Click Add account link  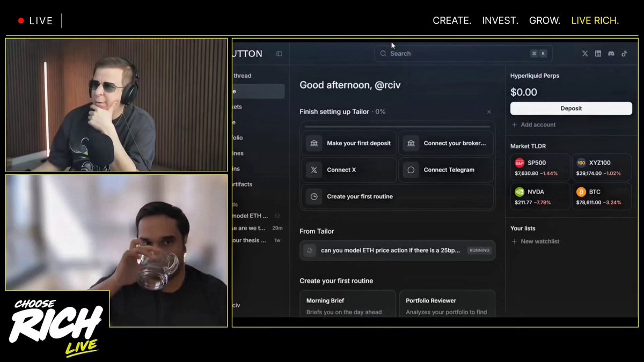click(533, 124)
